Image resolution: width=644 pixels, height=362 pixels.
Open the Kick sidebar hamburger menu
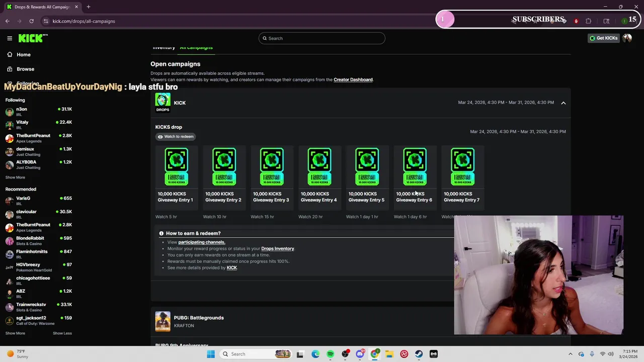tap(10, 38)
